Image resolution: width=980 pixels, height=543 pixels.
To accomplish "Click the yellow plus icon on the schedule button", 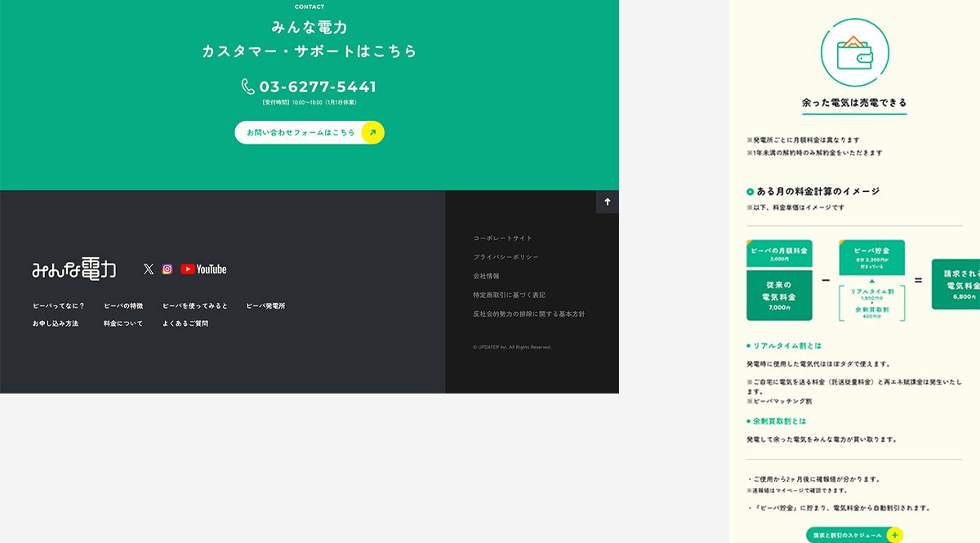I will (x=894, y=536).
